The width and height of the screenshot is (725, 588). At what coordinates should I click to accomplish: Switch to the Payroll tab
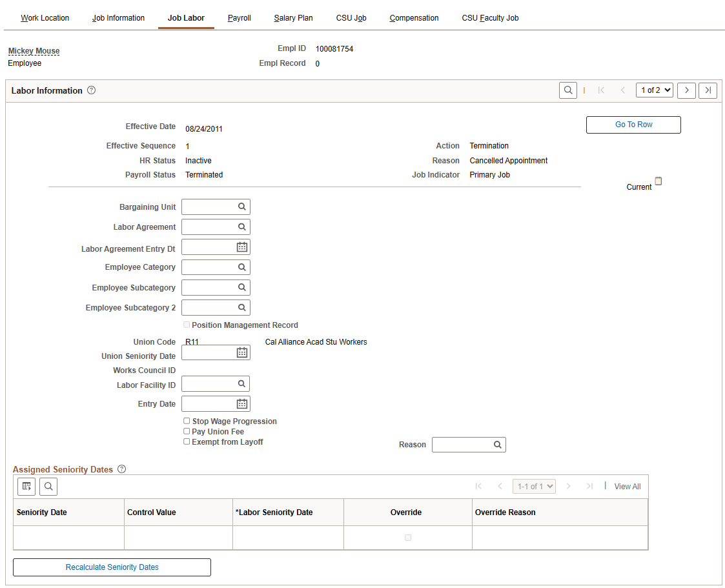point(239,18)
